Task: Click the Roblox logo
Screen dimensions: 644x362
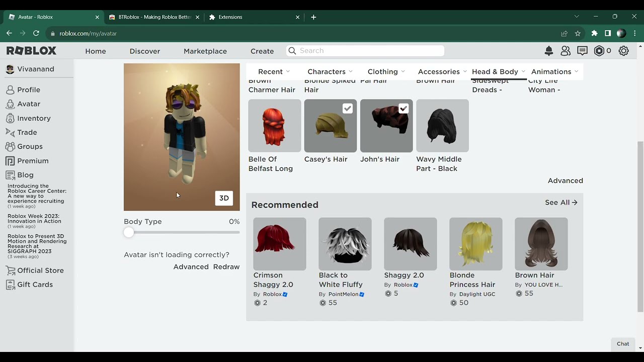Action: pyautogui.click(x=31, y=51)
